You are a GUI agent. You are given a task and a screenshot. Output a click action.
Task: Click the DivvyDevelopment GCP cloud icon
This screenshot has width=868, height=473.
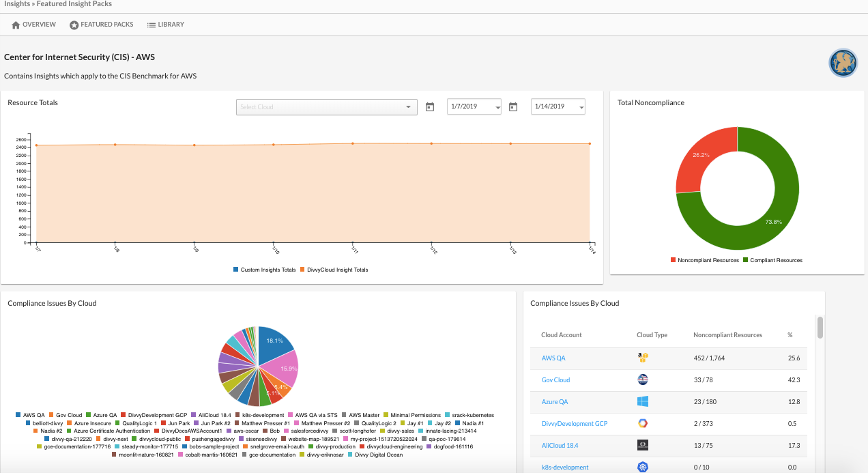click(x=642, y=423)
